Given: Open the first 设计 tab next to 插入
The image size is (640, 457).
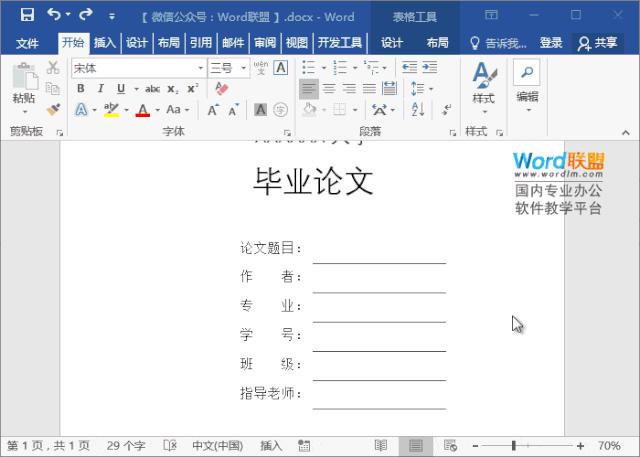Looking at the screenshot, I should [x=137, y=43].
